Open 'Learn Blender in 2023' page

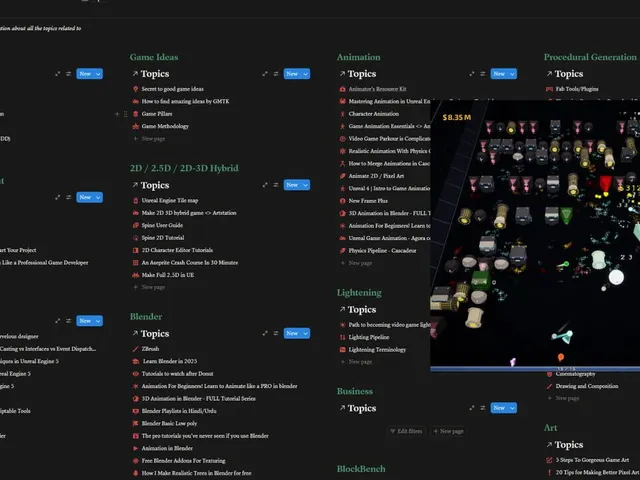pos(170,361)
